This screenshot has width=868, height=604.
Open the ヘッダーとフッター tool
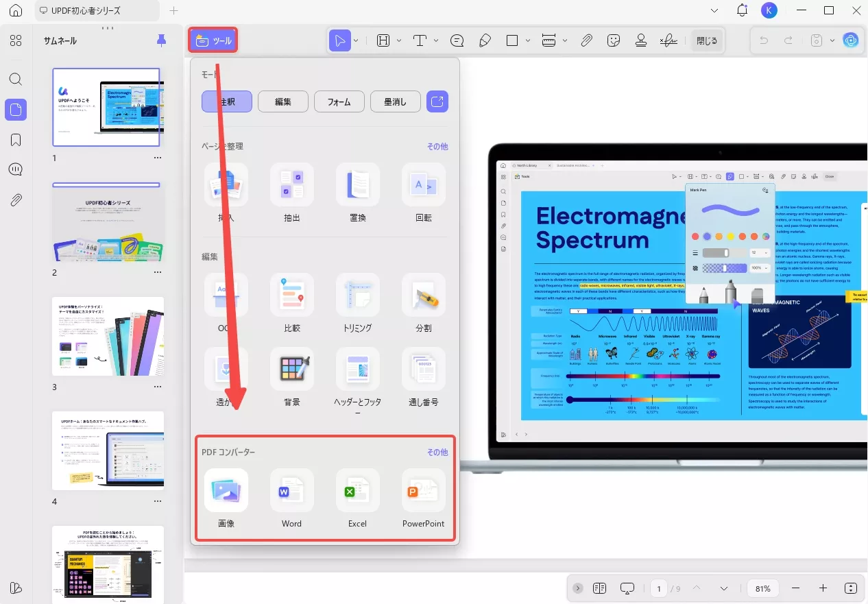(358, 382)
